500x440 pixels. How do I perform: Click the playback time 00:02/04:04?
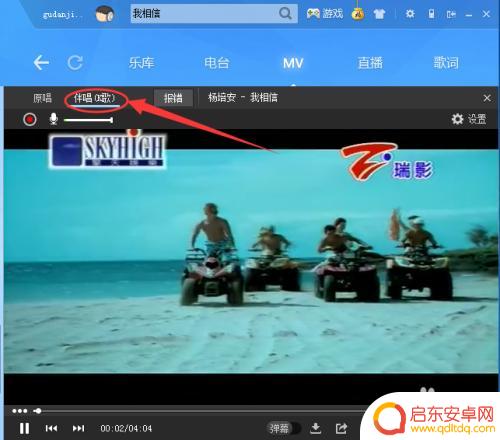point(126,428)
